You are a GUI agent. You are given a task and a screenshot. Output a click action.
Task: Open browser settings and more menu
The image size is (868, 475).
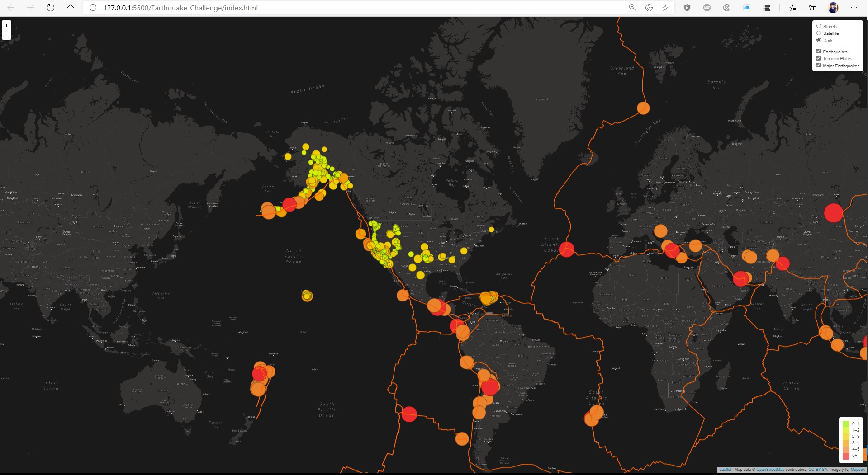(854, 8)
